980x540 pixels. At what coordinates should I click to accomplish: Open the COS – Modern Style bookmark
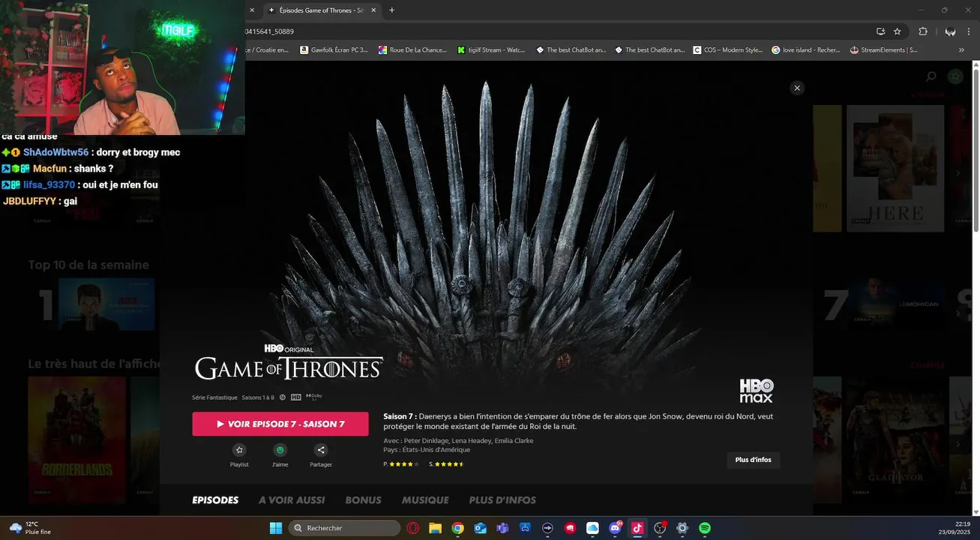[728, 50]
